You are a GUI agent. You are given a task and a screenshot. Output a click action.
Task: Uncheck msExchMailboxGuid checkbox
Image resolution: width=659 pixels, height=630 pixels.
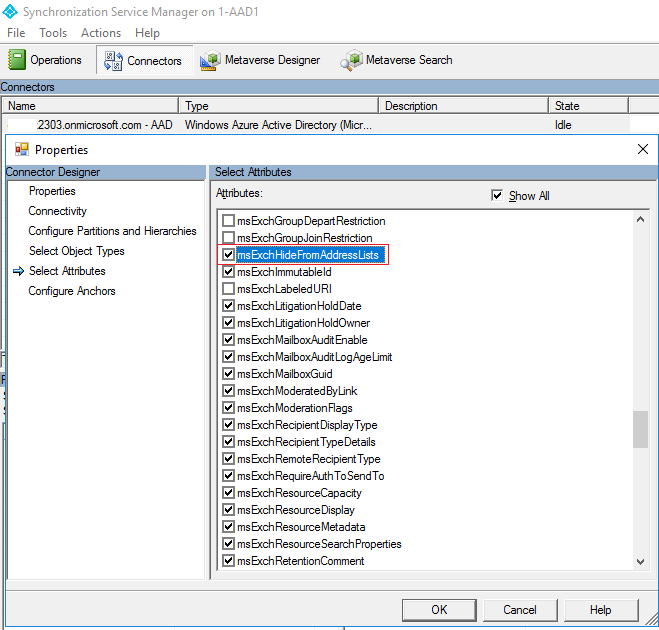(x=228, y=374)
